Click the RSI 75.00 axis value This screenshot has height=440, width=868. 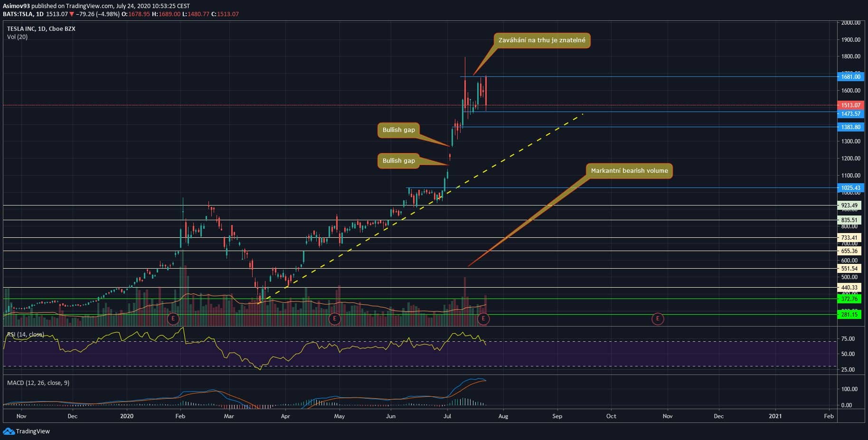(x=848, y=339)
